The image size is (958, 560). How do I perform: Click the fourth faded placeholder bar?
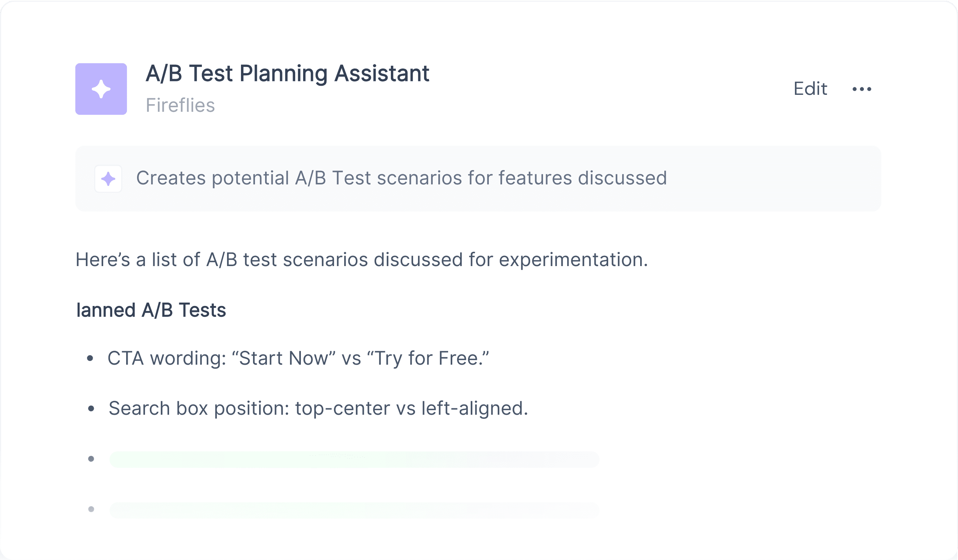354,510
